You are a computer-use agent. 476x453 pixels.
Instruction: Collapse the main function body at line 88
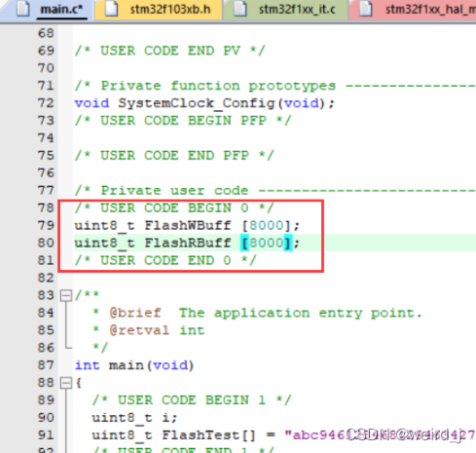pyautogui.click(x=66, y=383)
